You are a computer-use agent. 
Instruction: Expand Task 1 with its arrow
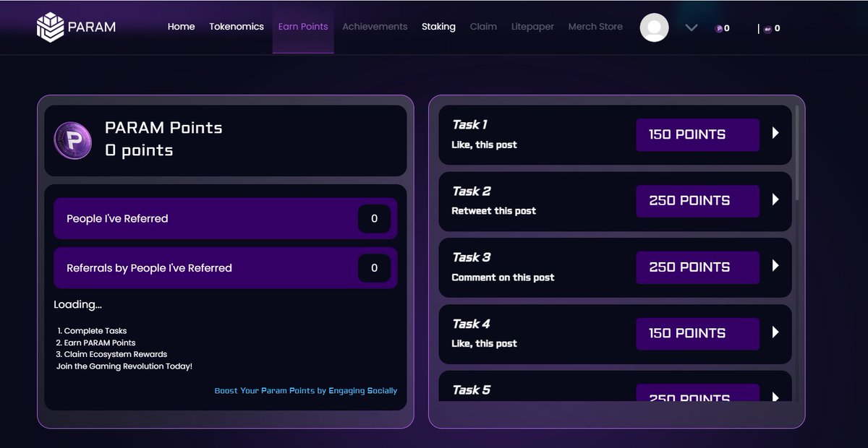[776, 134]
